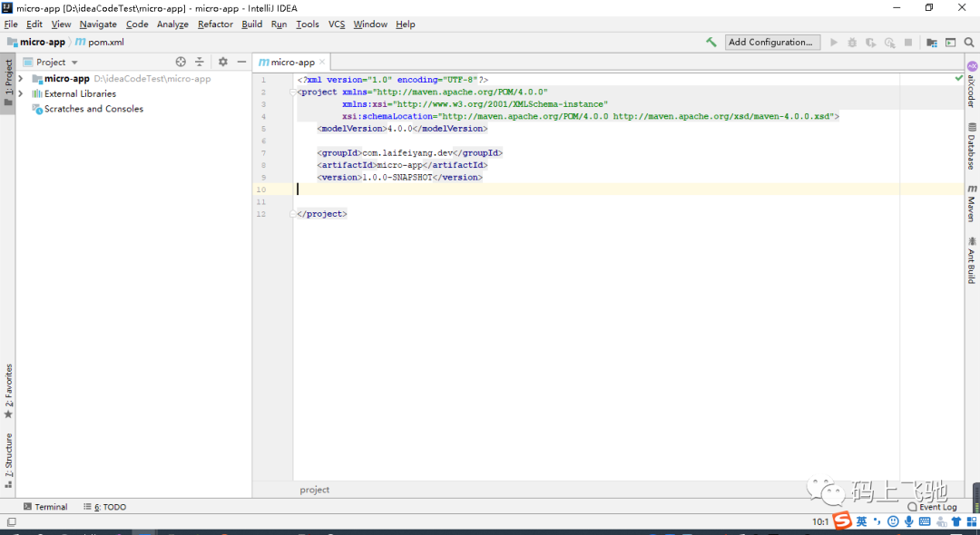
Task: Close the micro-app editor tab
Action: click(322, 62)
